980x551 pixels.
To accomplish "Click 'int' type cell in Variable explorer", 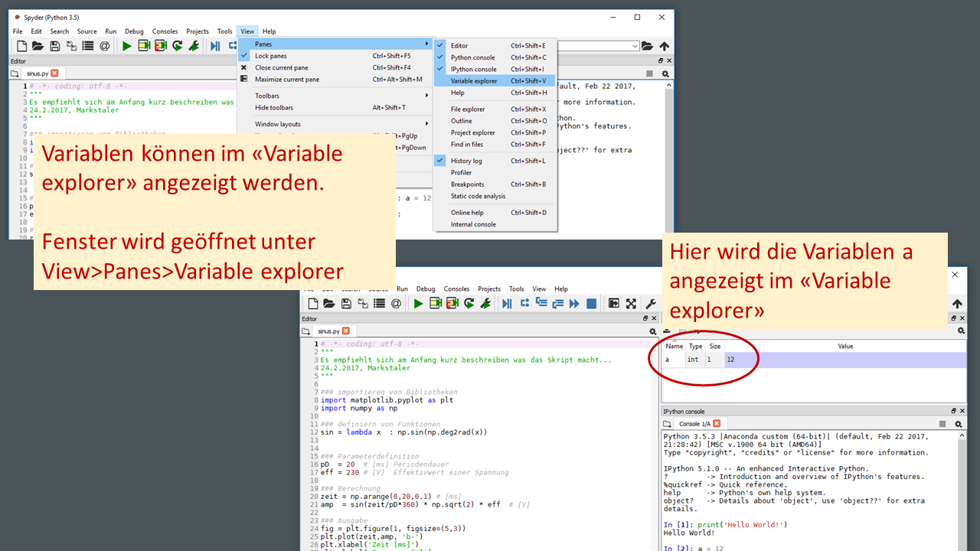I will tap(695, 360).
